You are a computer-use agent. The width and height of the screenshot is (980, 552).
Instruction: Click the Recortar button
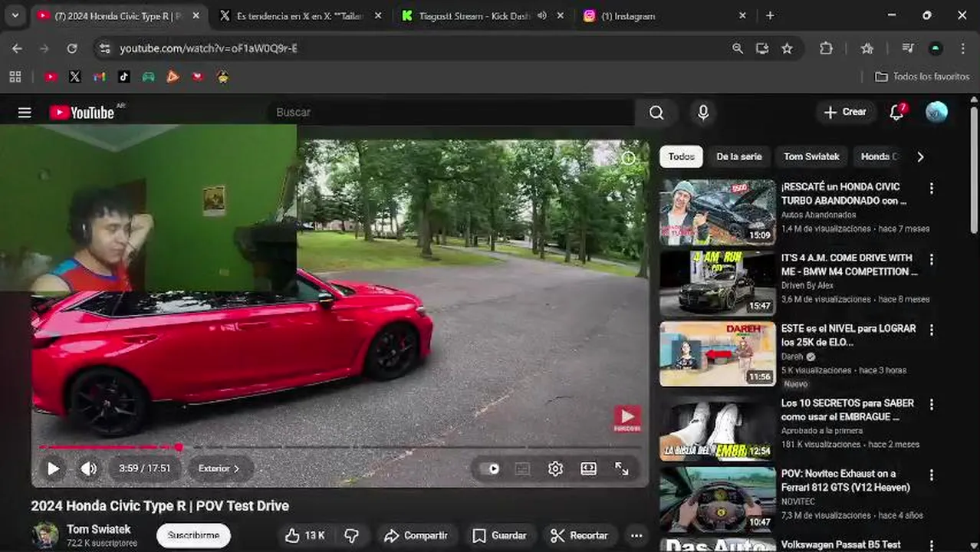pyautogui.click(x=580, y=535)
